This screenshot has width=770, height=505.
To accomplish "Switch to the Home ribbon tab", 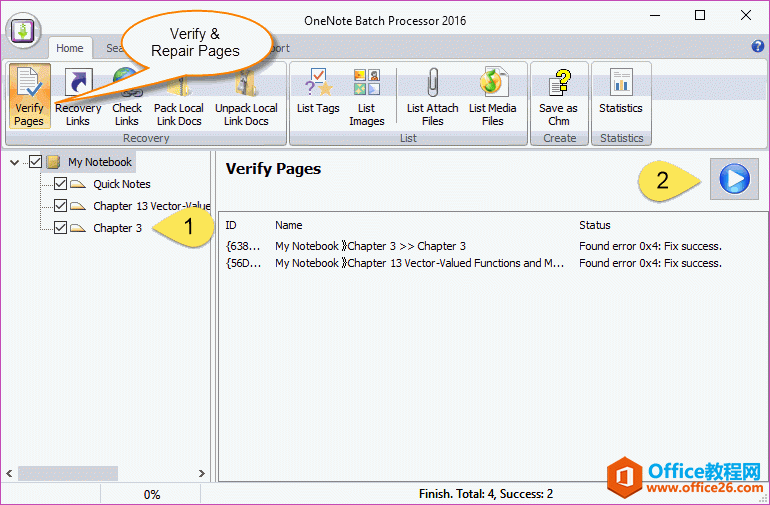I will coord(70,48).
